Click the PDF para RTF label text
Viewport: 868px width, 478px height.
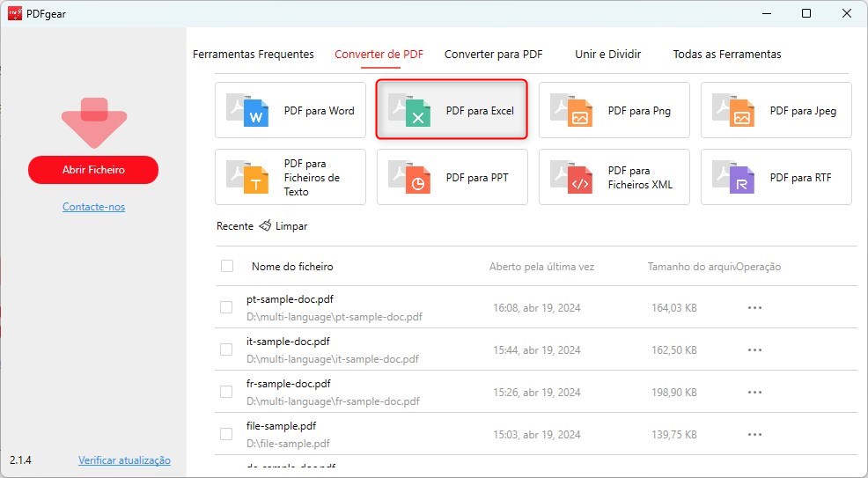tap(800, 178)
